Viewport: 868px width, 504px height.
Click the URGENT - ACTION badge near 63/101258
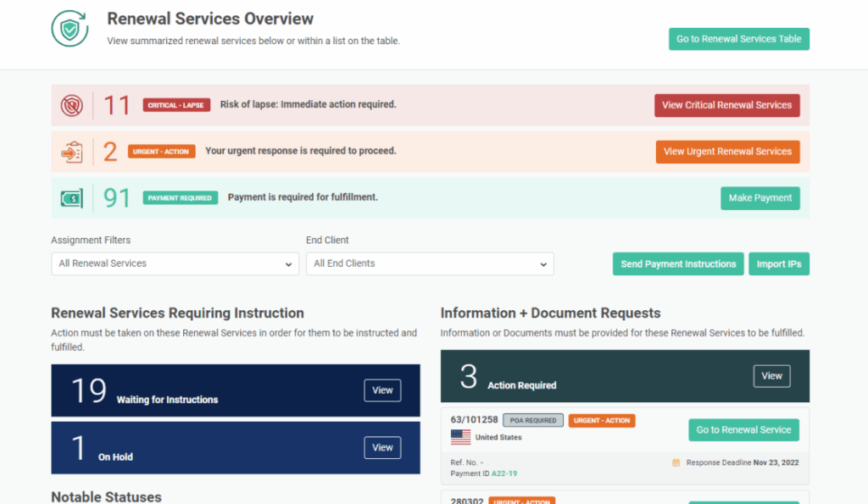pos(602,419)
